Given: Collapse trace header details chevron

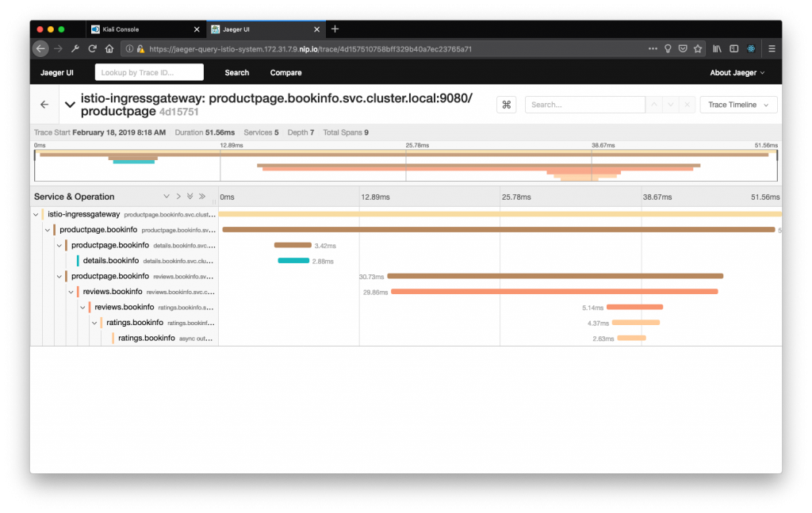Looking at the screenshot, I should [70, 105].
